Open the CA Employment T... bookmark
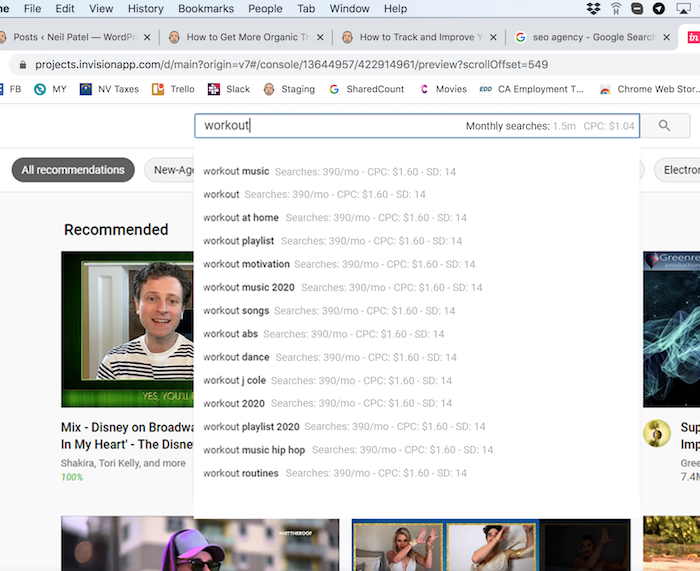The image size is (700, 571). (x=531, y=89)
